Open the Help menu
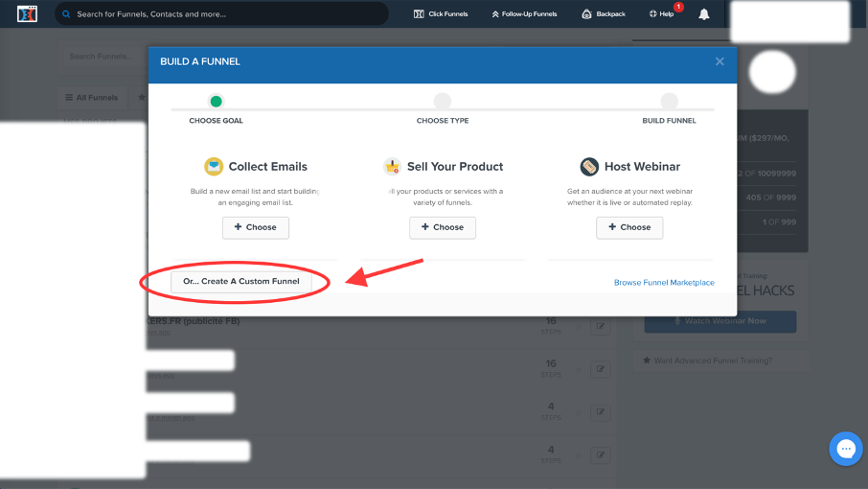The width and height of the screenshot is (868, 489). click(661, 13)
